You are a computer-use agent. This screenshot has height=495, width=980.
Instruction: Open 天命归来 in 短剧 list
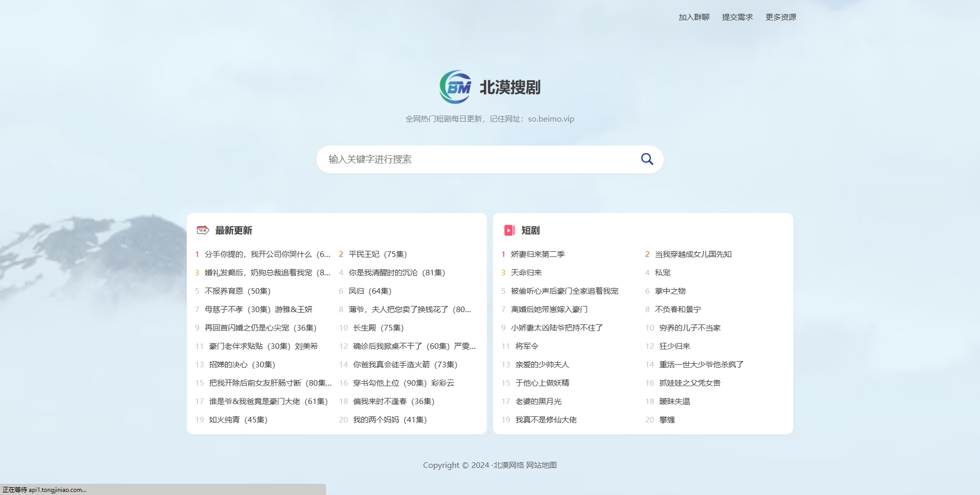click(x=526, y=272)
